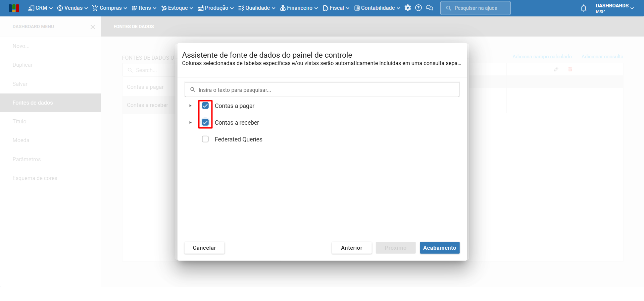Uncheck the Contas a pagar checkbox

(205, 106)
